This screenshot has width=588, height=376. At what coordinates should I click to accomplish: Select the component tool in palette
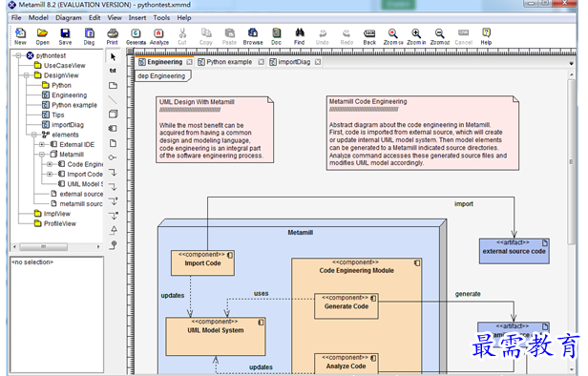point(113,129)
